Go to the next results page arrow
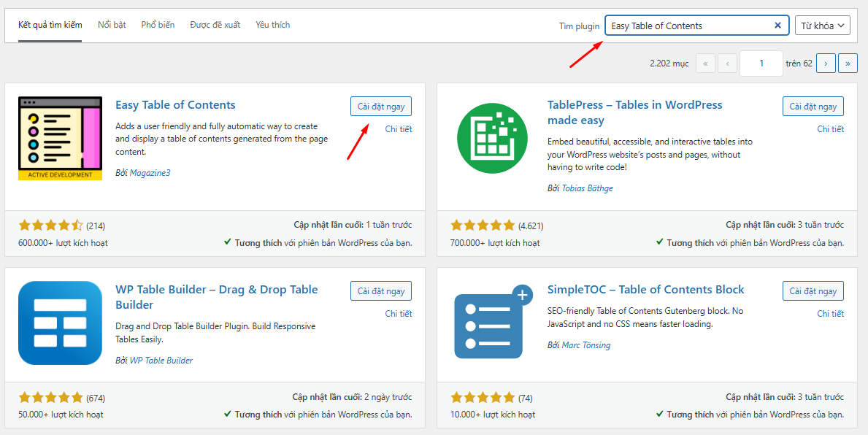Image resolution: width=868 pixels, height=435 pixels. click(826, 63)
